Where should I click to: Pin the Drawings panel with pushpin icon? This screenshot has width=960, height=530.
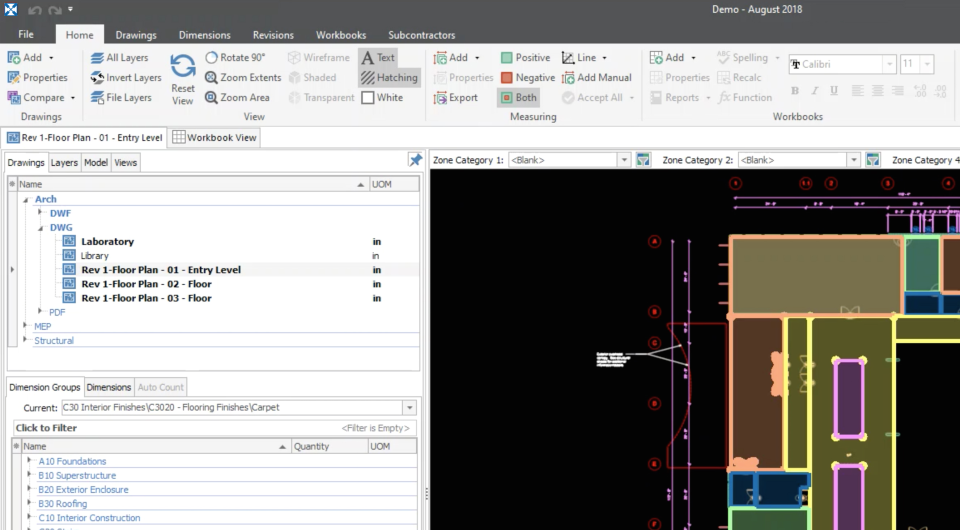point(415,160)
